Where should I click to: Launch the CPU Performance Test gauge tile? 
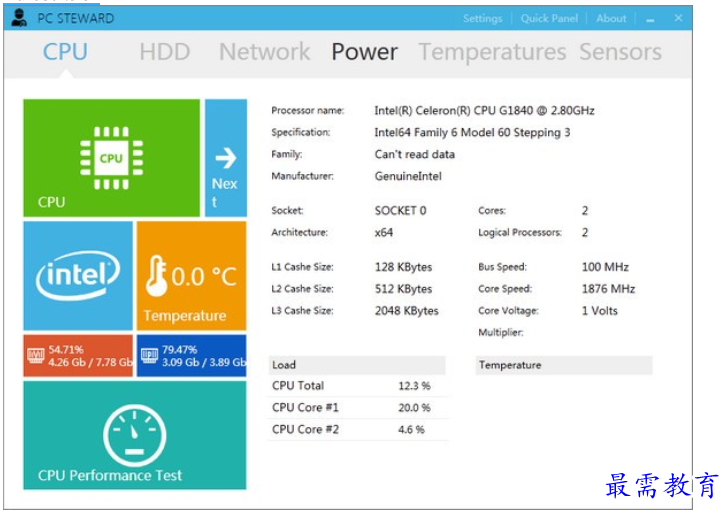click(134, 435)
